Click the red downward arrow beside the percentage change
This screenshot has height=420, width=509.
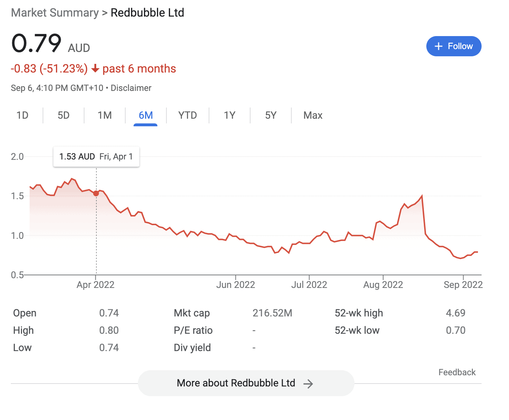[95, 69]
